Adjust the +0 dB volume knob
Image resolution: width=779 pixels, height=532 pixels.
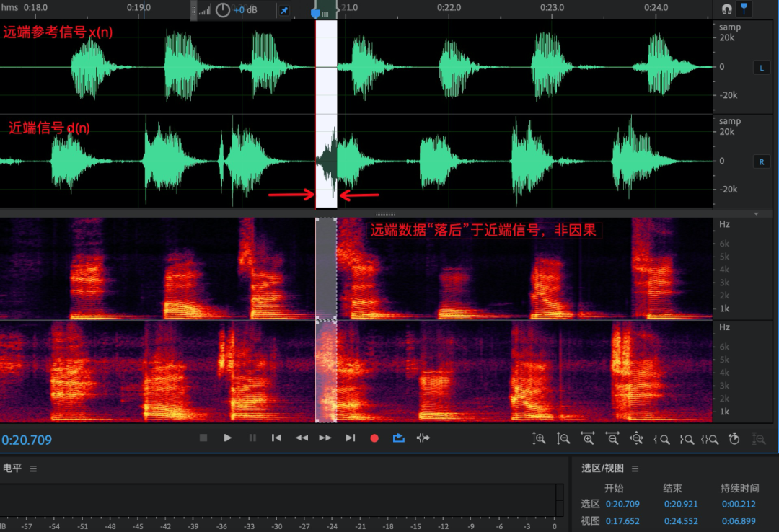coord(223,10)
